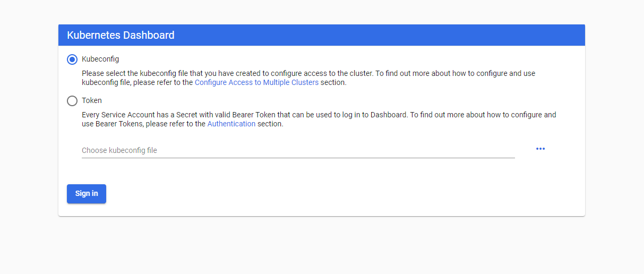Click the "Kubeconfig" option label text
Screen dimensions: 644x274
[100, 59]
